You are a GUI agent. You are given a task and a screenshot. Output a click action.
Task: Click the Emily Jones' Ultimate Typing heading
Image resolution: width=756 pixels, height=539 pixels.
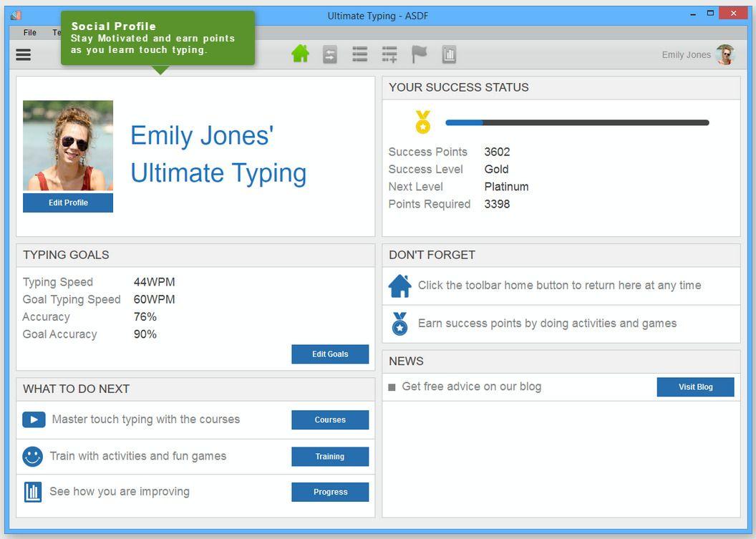pyautogui.click(x=218, y=155)
